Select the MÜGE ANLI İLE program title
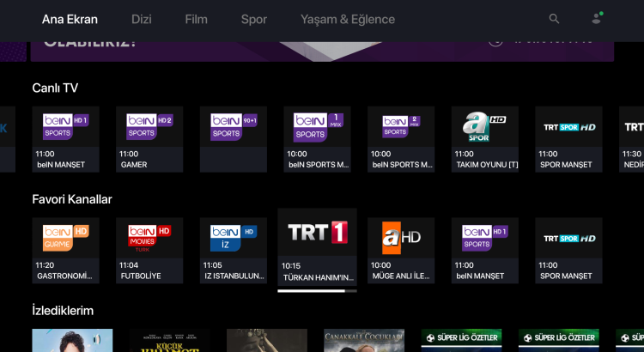 tap(401, 276)
